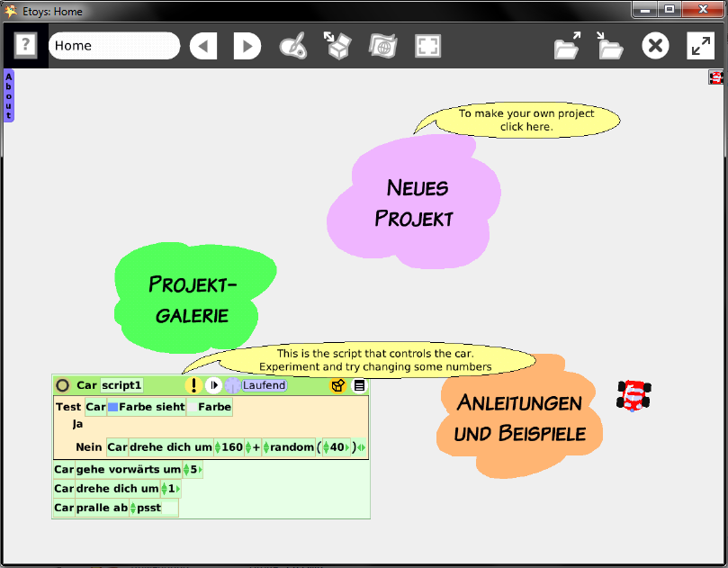The image size is (728, 568).
Task: Open the Neues Projekt cloud
Action: 414,203
